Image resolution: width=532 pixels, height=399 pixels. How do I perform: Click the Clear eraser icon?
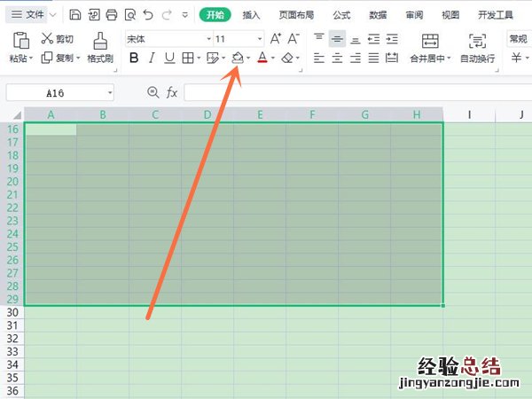pyautogui.click(x=287, y=58)
